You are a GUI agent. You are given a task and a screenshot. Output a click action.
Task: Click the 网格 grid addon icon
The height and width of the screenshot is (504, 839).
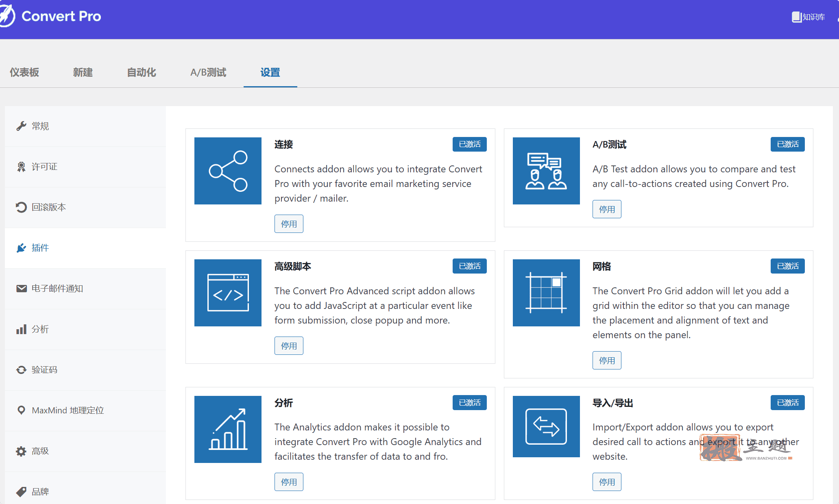[546, 293]
